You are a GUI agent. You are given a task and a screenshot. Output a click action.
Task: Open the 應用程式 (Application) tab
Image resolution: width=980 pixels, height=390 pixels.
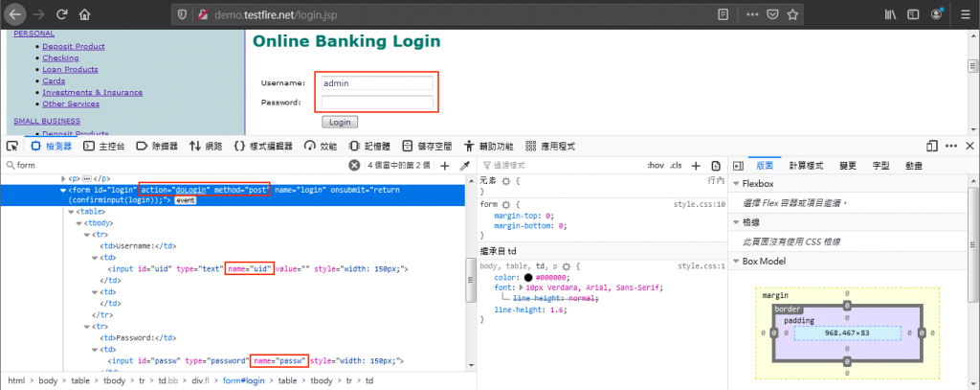pyautogui.click(x=550, y=146)
